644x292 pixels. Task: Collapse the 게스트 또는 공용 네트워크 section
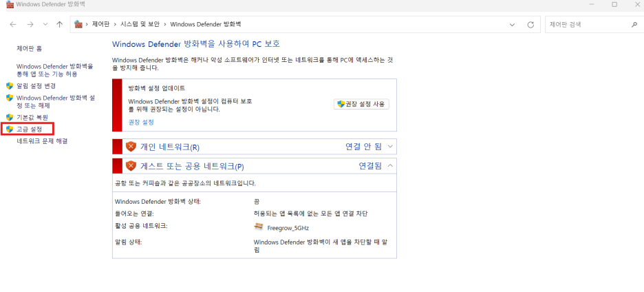tap(389, 165)
